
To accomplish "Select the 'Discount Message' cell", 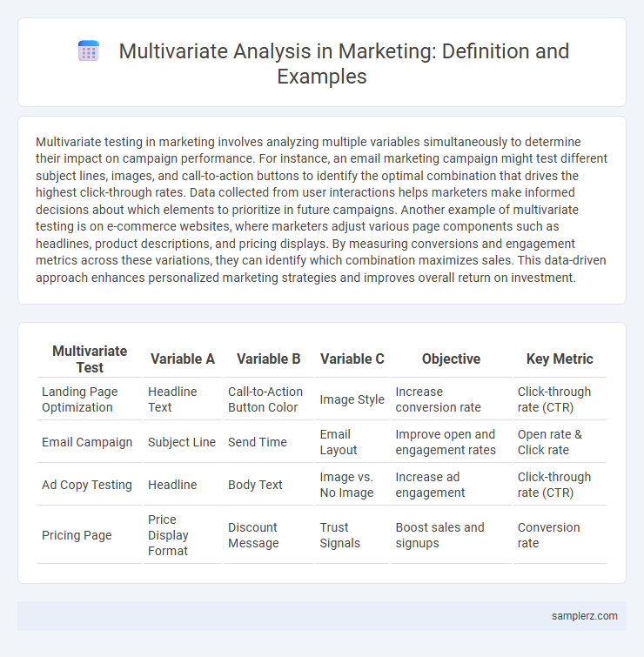I will pos(269,534).
